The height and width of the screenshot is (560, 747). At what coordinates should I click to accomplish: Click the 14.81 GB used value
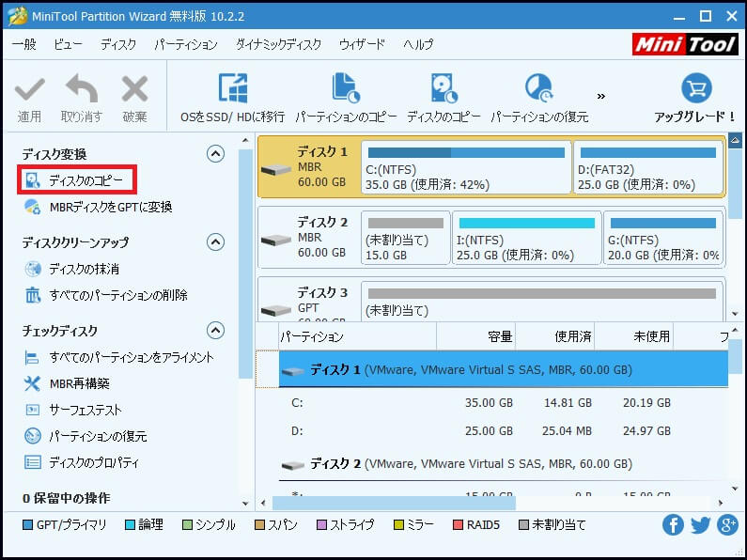(x=568, y=403)
